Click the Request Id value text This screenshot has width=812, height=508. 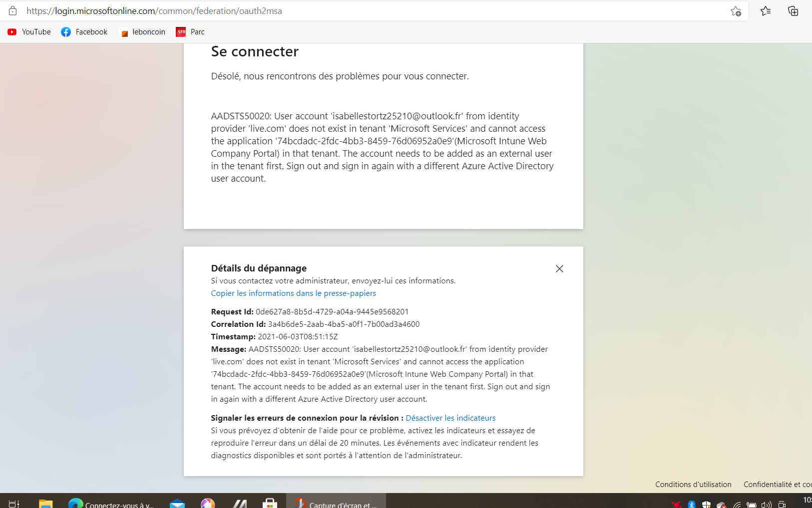point(332,312)
